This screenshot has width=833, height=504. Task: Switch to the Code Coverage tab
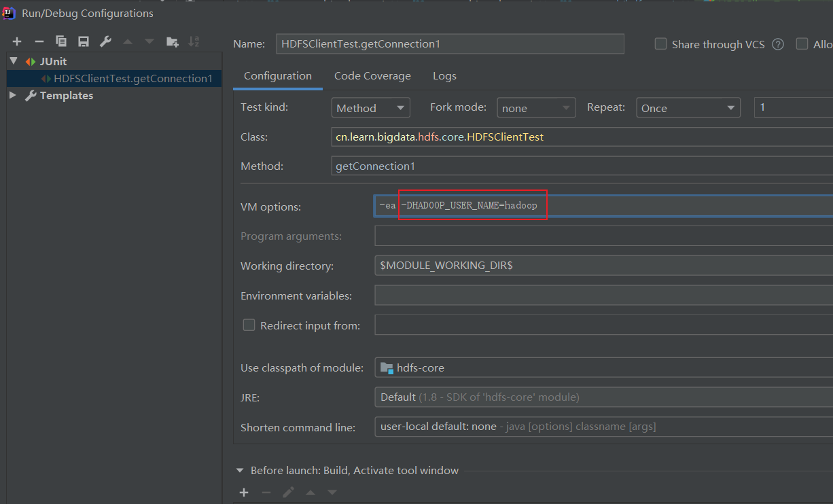(372, 76)
